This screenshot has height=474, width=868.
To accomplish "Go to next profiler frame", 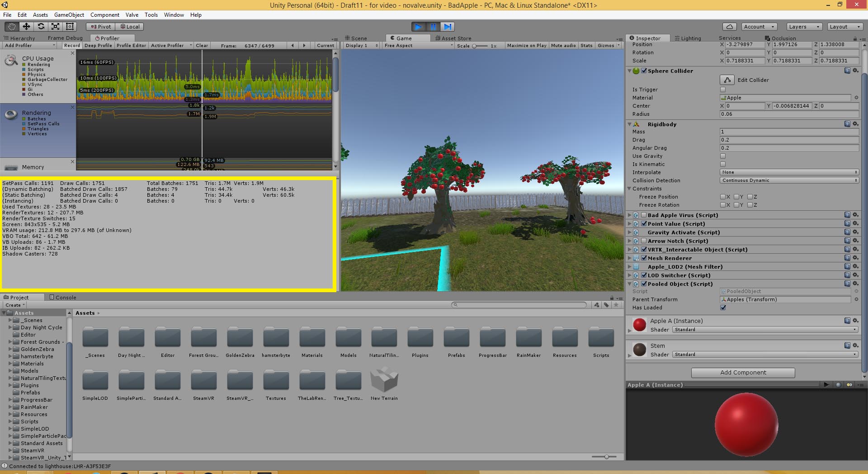I will (x=304, y=46).
